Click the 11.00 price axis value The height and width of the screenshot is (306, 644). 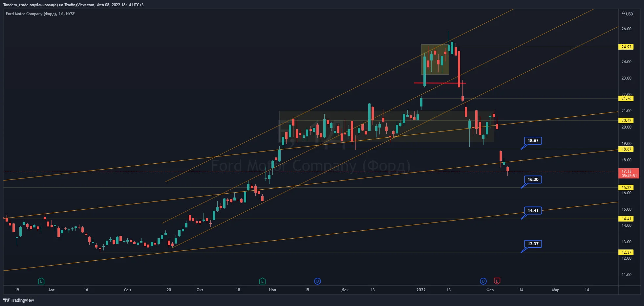click(626, 275)
